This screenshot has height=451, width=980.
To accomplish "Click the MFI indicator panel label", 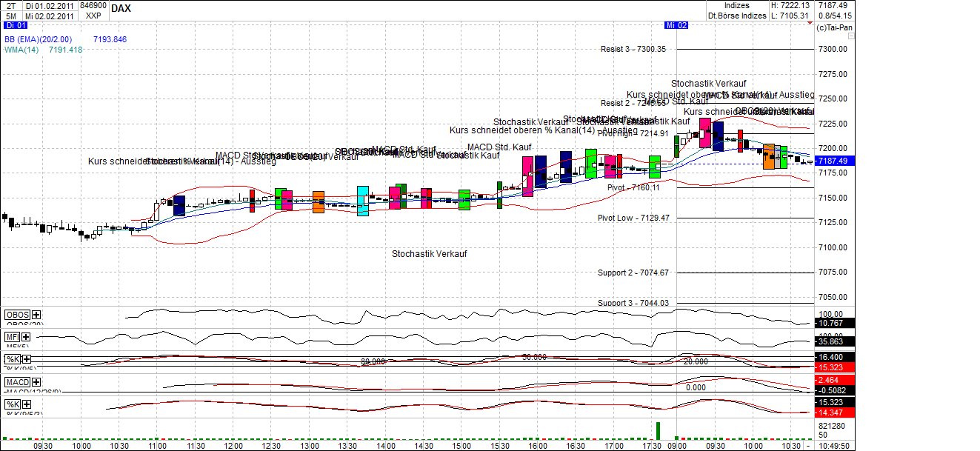I will pos(11,336).
